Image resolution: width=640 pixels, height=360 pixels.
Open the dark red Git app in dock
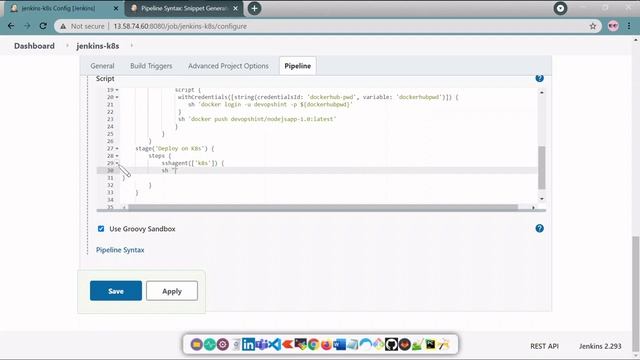point(404,344)
